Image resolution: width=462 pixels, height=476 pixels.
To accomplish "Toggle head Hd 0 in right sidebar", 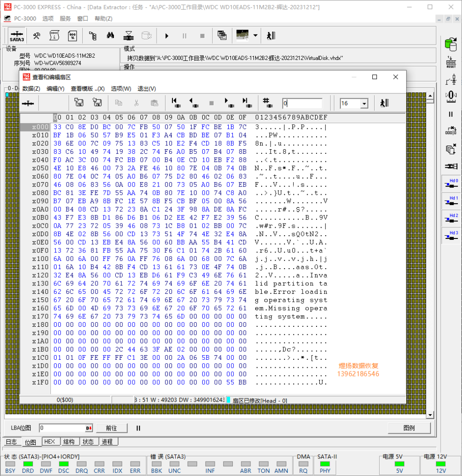I will click(x=451, y=183).
